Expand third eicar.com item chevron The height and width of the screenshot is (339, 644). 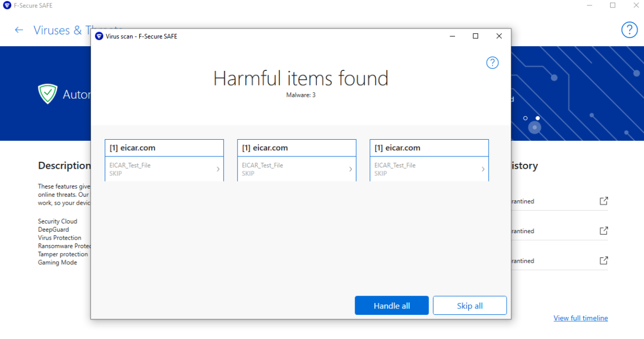click(x=483, y=169)
